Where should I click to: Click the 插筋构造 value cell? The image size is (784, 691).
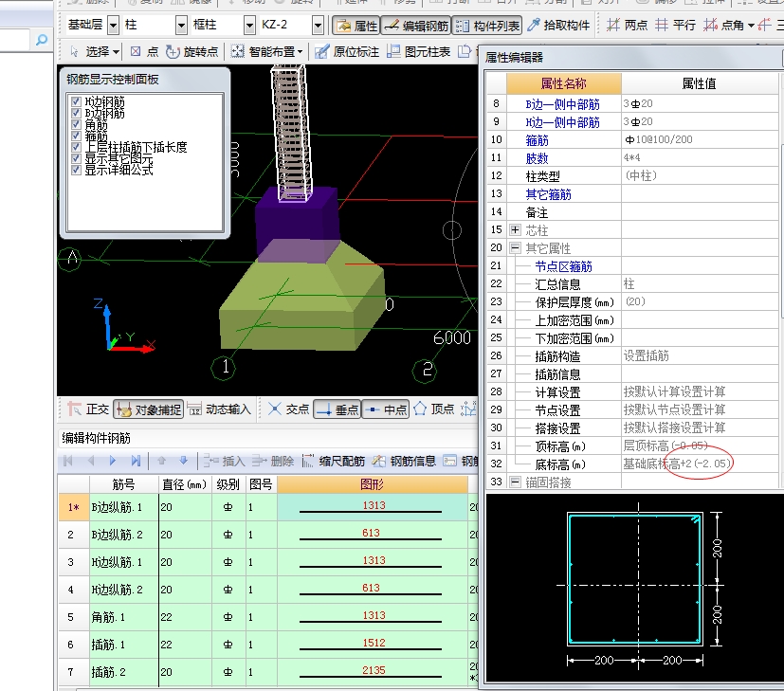tap(700, 356)
